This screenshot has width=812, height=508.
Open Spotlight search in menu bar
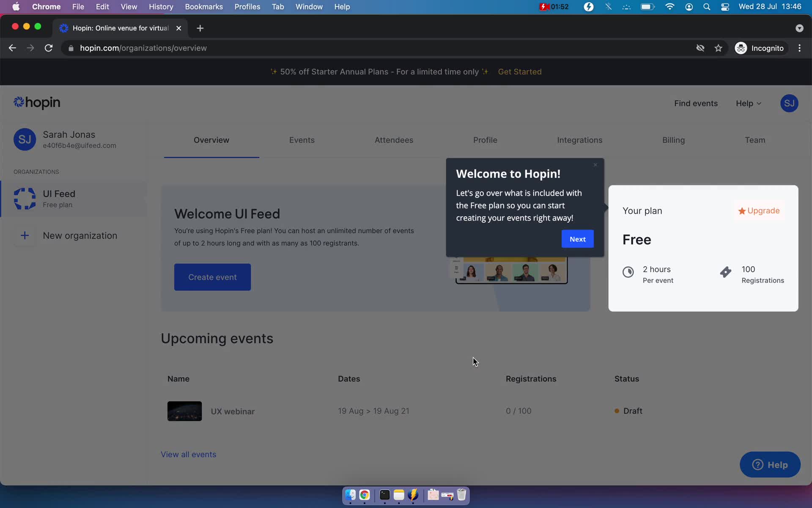pos(707,7)
